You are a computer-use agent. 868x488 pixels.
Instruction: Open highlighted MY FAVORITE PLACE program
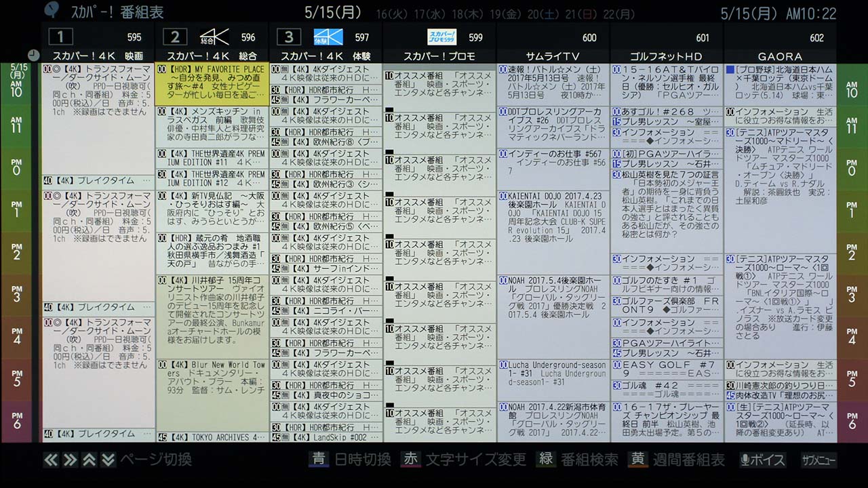click(x=212, y=85)
